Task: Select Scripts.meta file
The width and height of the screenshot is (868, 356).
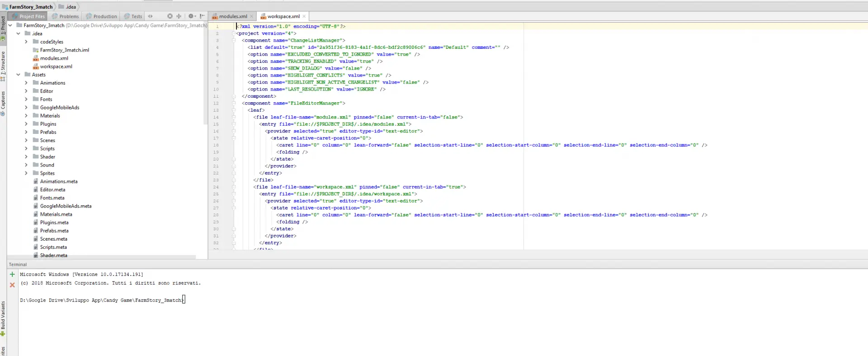Action: coord(53,247)
